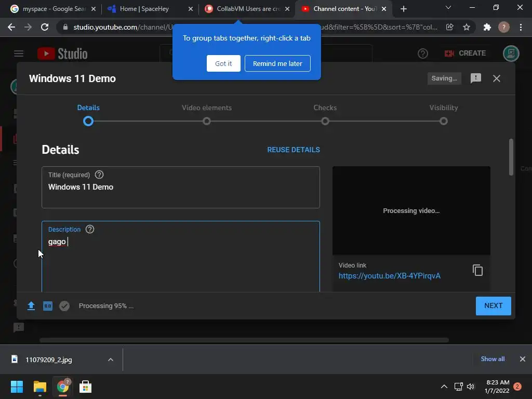Click the Chrome forward arrow
The height and width of the screenshot is (399, 532).
[x=28, y=27]
